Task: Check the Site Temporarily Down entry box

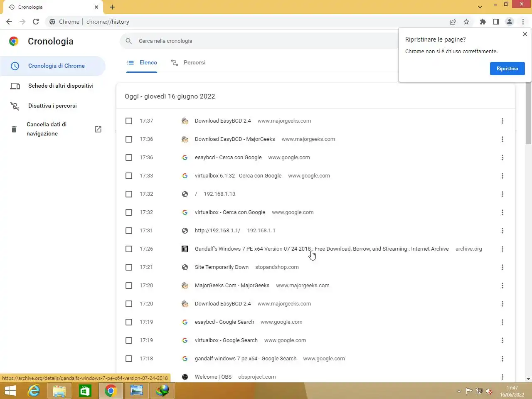Action: coord(129,267)
